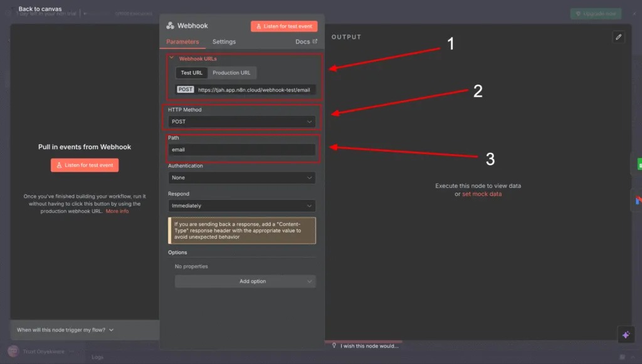This screenshot has height=364, width=642.
Task: Collapse the Webhook URLs section chevron
Action: pyautogui.click(x=172, y=58)
